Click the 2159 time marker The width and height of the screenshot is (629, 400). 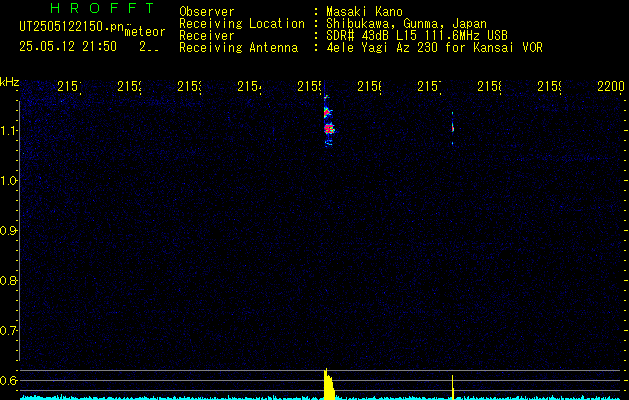coord(549,86)
